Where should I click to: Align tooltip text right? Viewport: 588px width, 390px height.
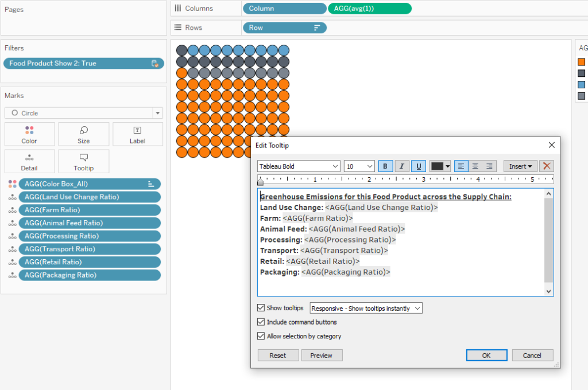(489, 166)
